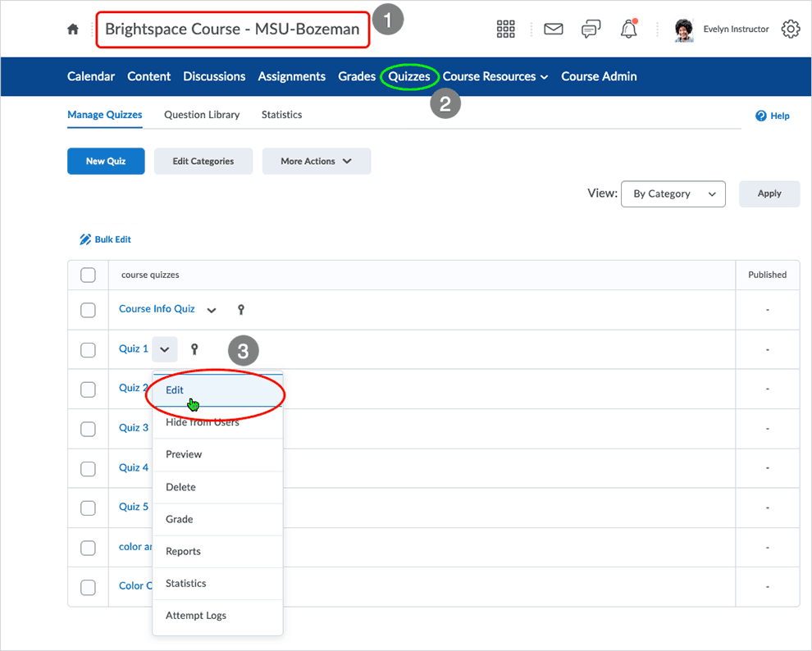This screenshot has width=812, height=651.
Task: Click the Evelyn Instructor username
Action: pos(736,29)
